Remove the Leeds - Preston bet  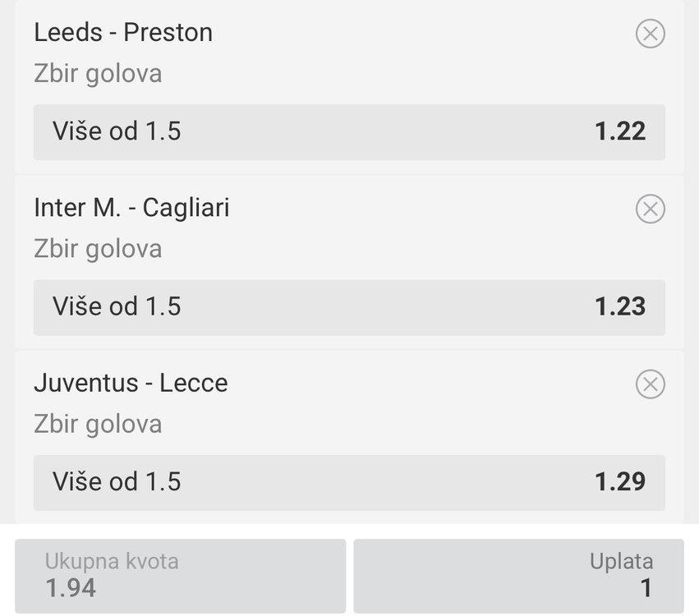[x=650, y=34]
